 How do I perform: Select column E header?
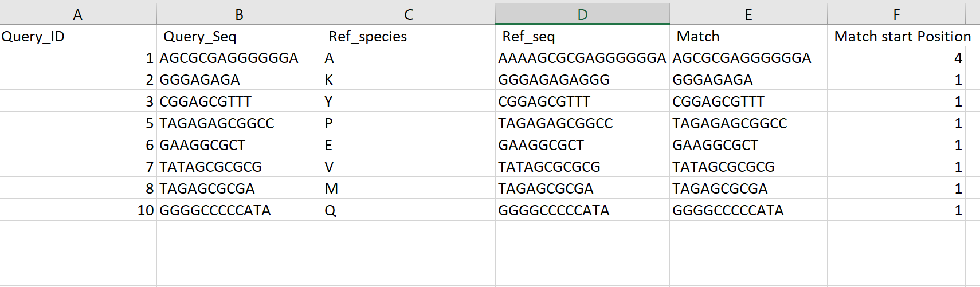coord(748,14)
